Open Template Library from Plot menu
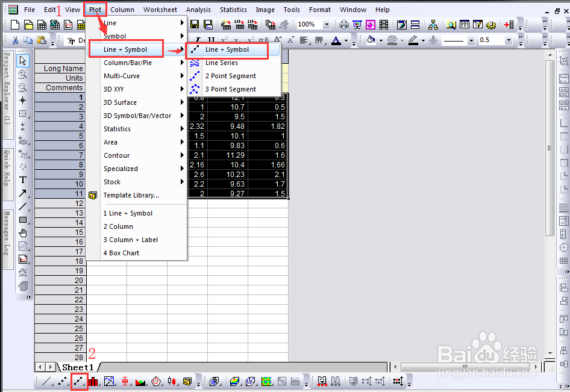Screen dimensions: 570x392 pyautogui.click(x=137, y=196)
